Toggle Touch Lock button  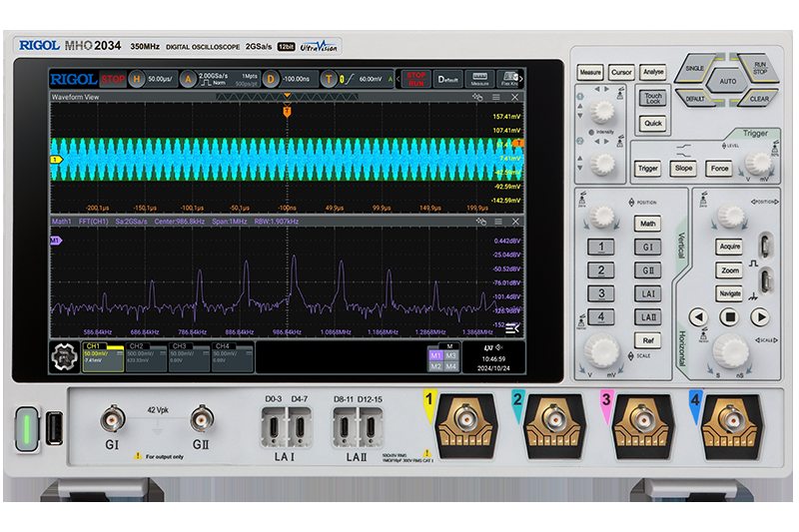[x=652, y=99]
